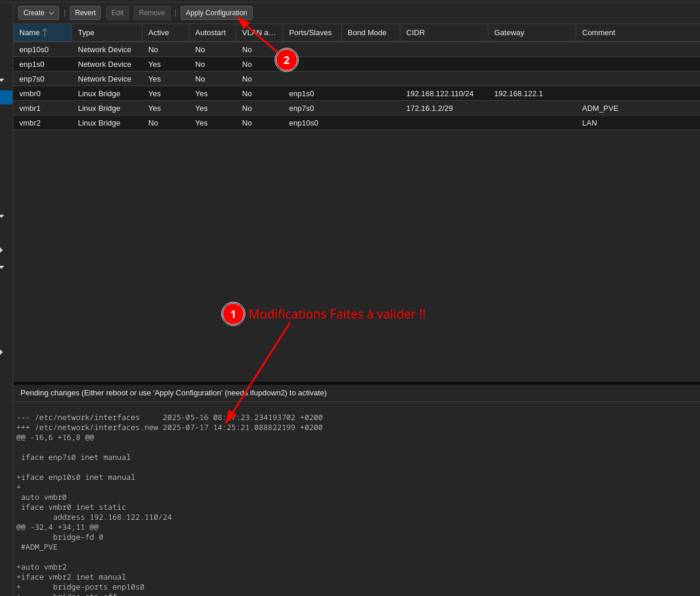Click the Autostart column header
Screen dimensions: 700x596
click(212, 33)
